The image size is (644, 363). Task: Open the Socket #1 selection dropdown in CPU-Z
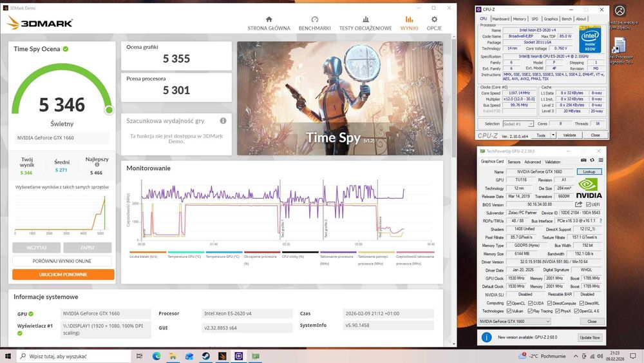(x=518, y=124)
